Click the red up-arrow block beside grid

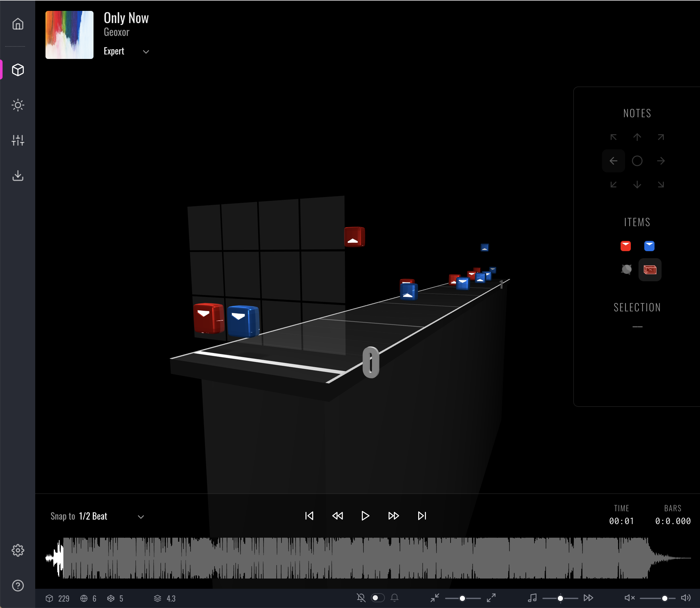pos(354,236)
